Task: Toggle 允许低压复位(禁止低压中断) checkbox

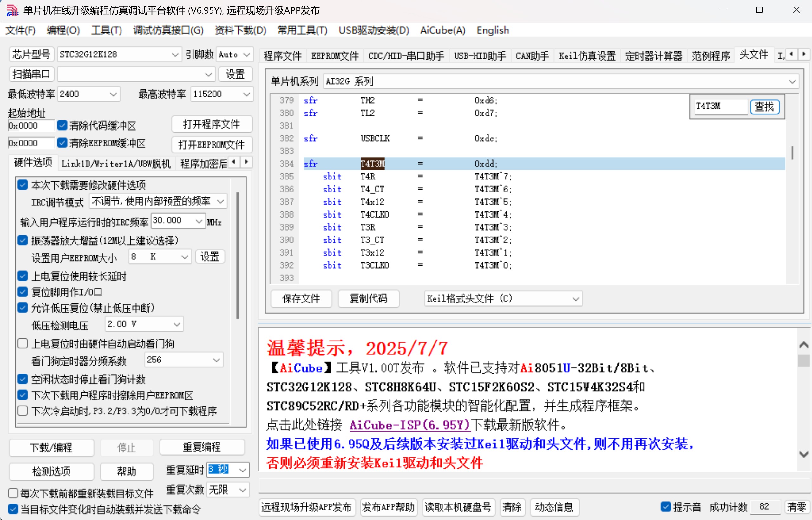Action: 23,308
